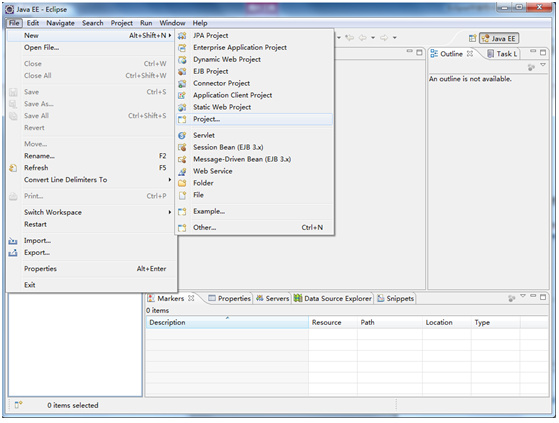Open the Navigate menu
Image resolution: width=559 pixels, height=423 pixels.
pyautogui.click(x=60, y=23)
